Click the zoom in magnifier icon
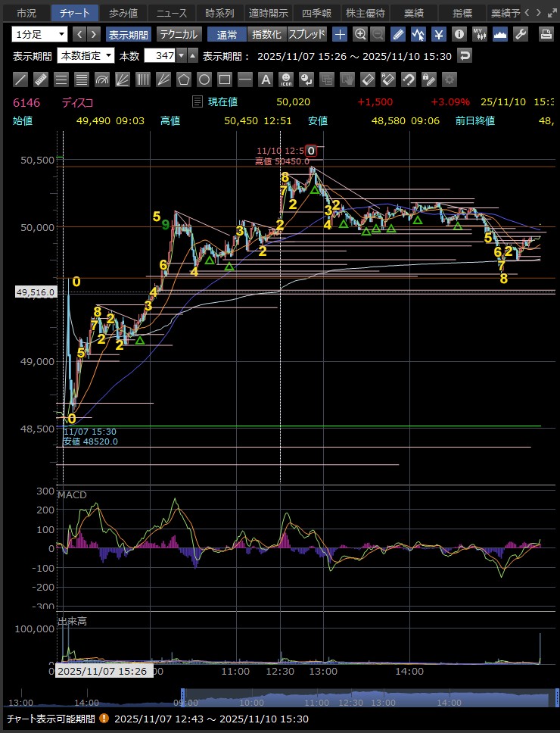This screenshot has width=560, height=733. pyautogui.click(x=360, y=34)
